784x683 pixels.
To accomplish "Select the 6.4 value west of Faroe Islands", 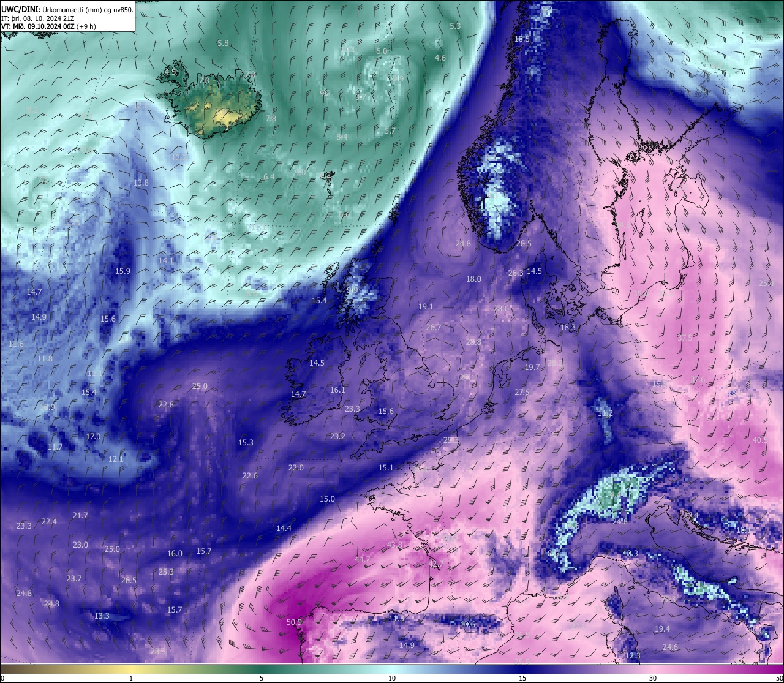I will pyautogui.click(x=269, y=176).
